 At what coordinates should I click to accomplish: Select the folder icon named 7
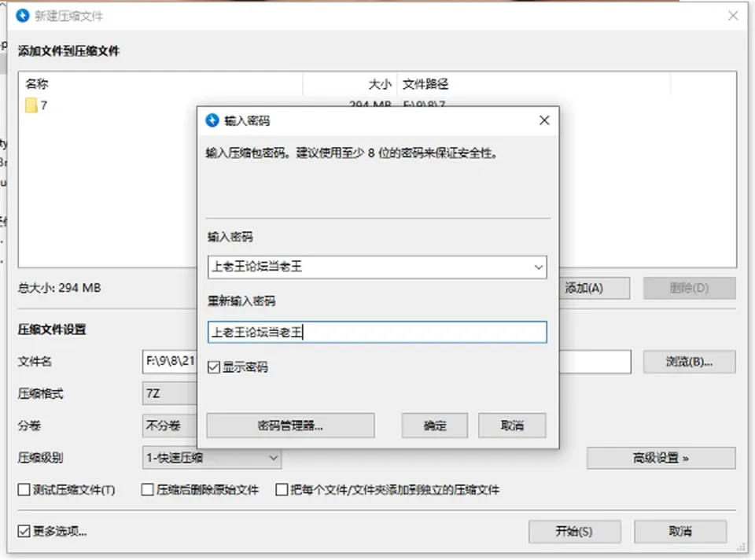pyautogui.click(x=31, y=105)
